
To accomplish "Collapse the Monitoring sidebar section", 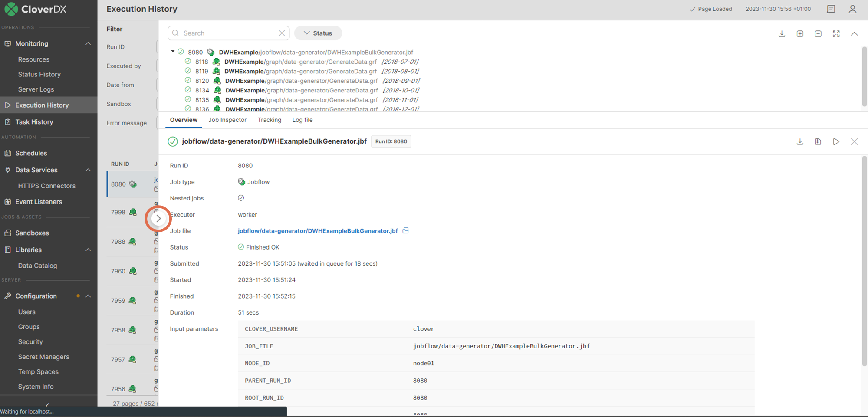I will tap(88, 43).
